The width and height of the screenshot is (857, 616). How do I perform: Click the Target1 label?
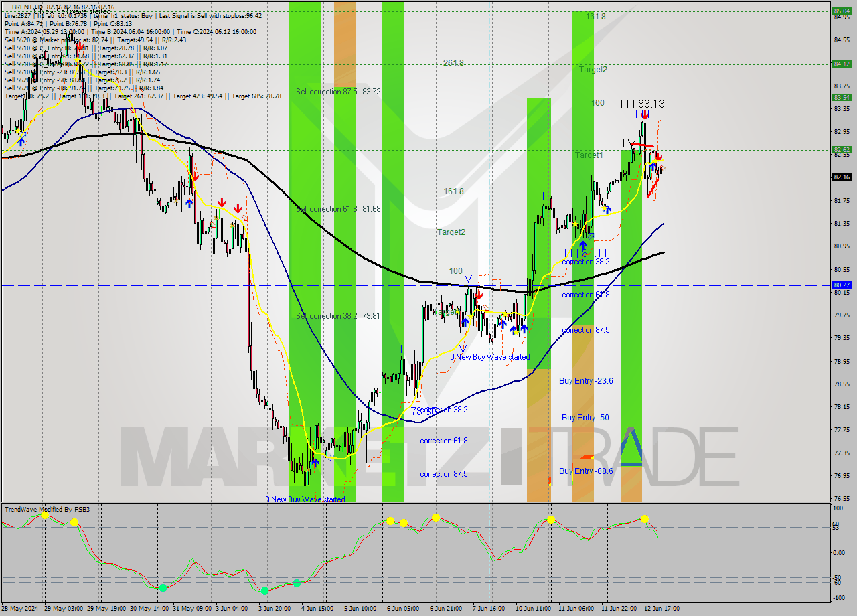(x=589, y=155)
